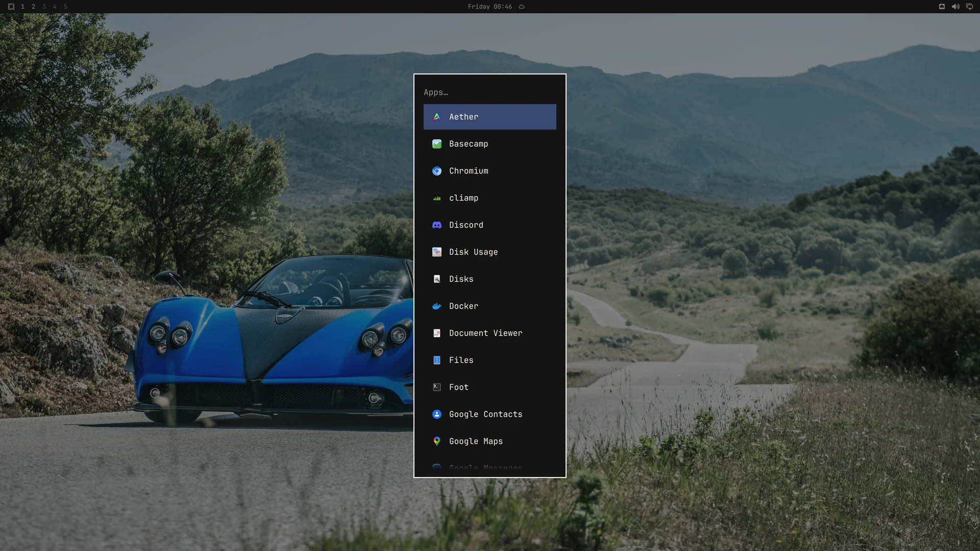Switch to workspace 2 in top bar
980x551 pixels.
click(33, 7)
